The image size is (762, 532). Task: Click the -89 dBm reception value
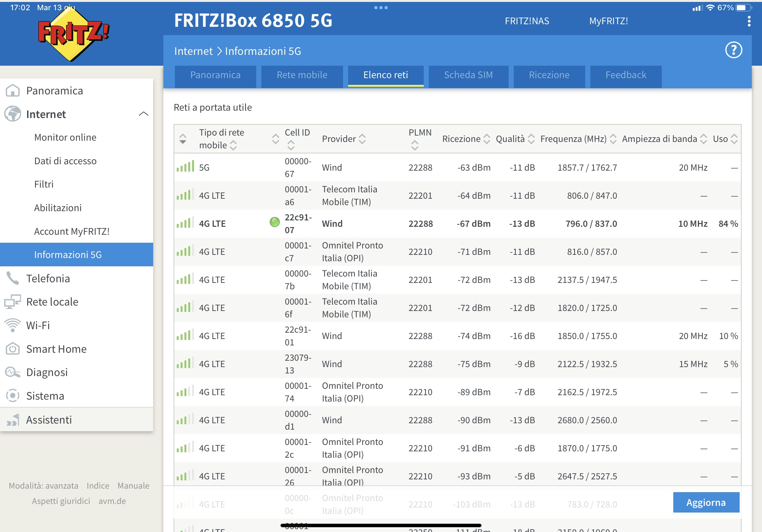(474, 392)
